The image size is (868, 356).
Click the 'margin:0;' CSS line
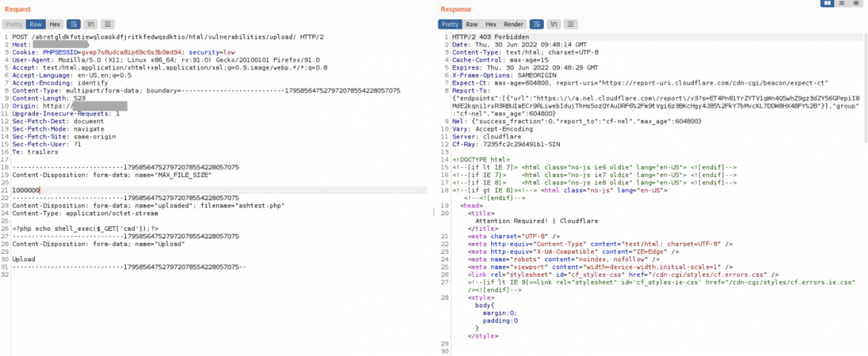pos(501,312)
